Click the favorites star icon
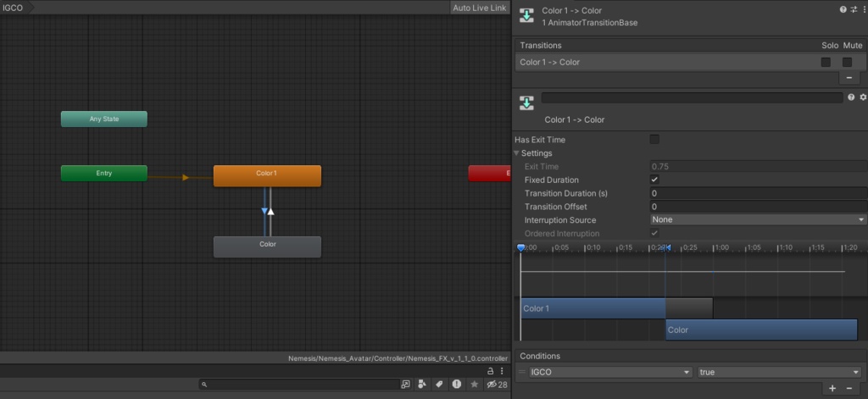 click(x=474, y=385)
